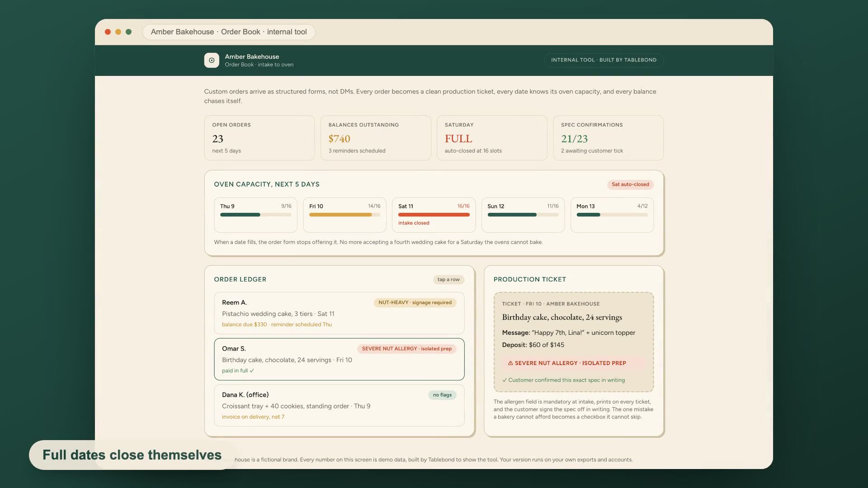
Task: Click 'Pistachio wedding cake, 3 tiers · Sat 11'
Action: pos(278,314)
